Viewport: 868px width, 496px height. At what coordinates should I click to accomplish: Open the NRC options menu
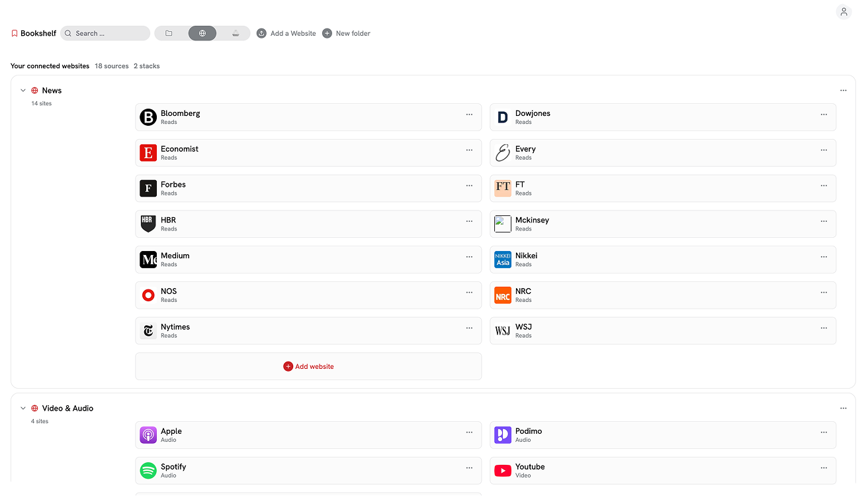click(x=824, y=293)
